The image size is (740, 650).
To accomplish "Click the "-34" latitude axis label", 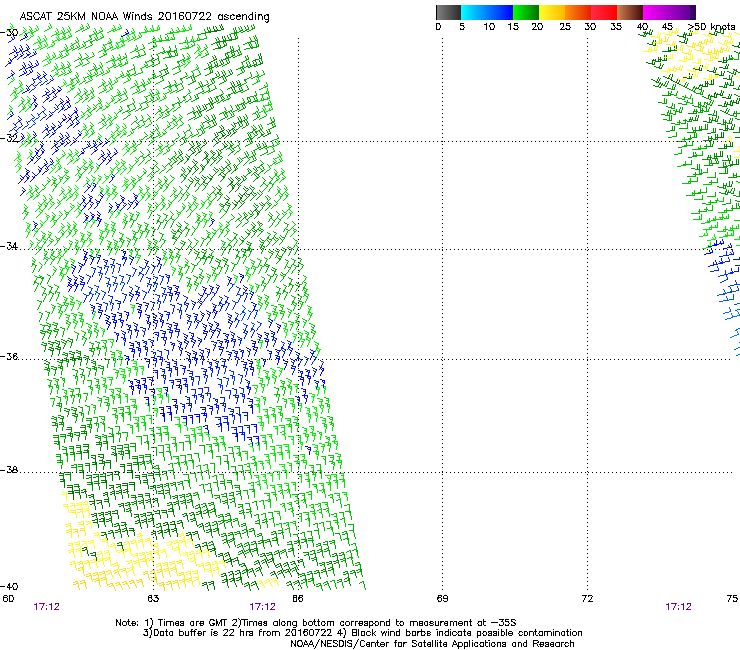I will [9, 246].
